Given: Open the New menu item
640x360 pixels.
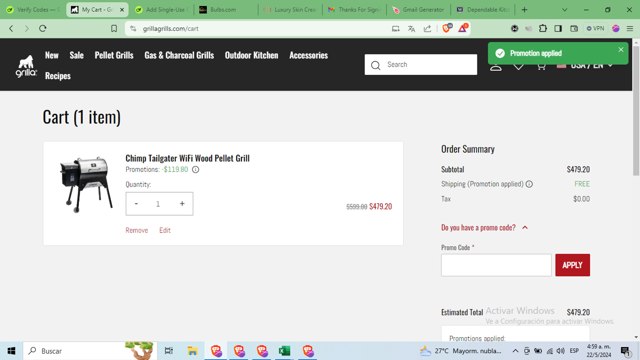Looking at the screenshot, I should click(52, 55).
